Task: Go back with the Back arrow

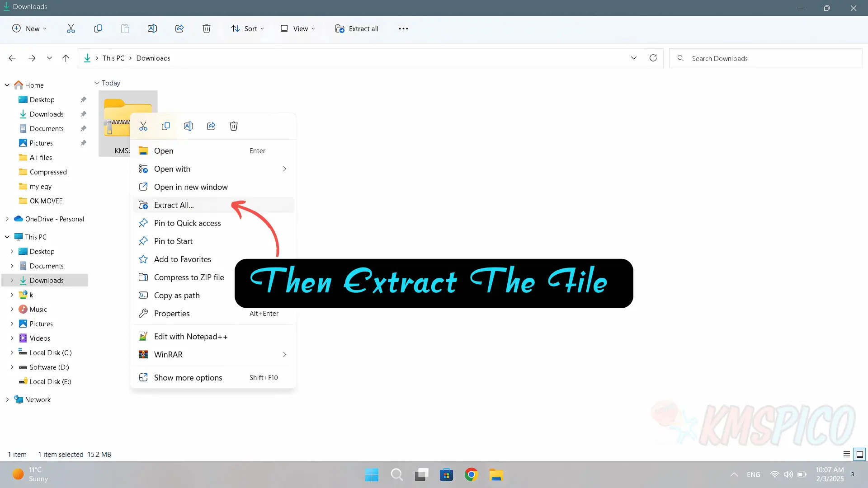Action: (x=12, y=58)
